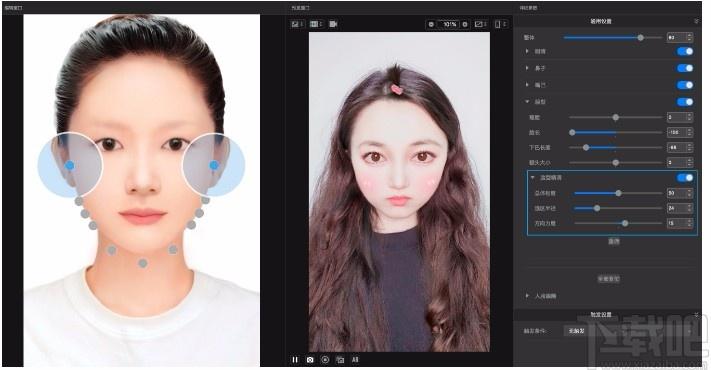The height and width of the screenshot is (370, 711).
Task: Click the chin length value stepper arrows
Action: (x=689, y=147)
